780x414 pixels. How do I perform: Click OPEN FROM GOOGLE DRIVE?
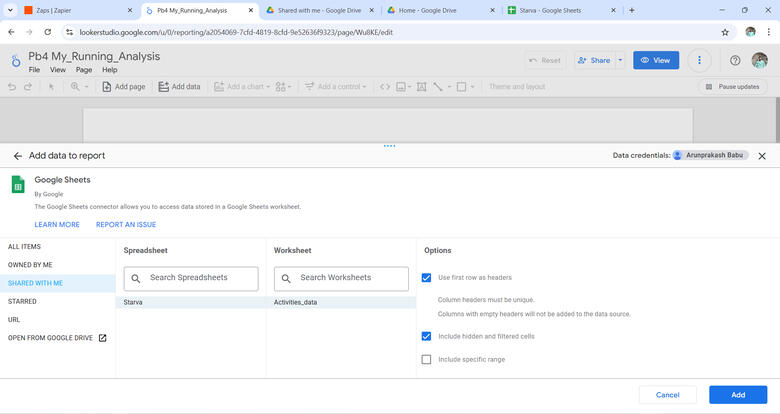(58, 338)
